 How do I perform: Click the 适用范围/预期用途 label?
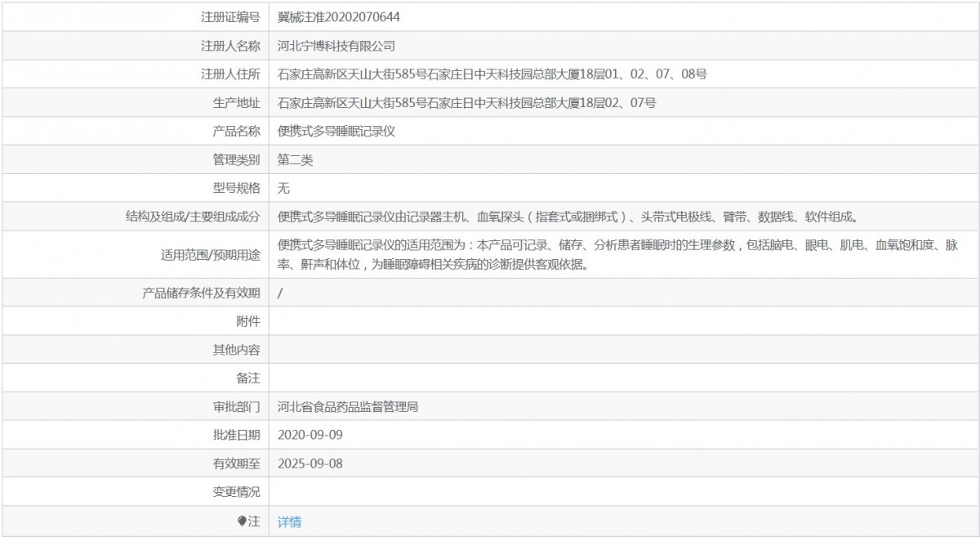[211, 255]
